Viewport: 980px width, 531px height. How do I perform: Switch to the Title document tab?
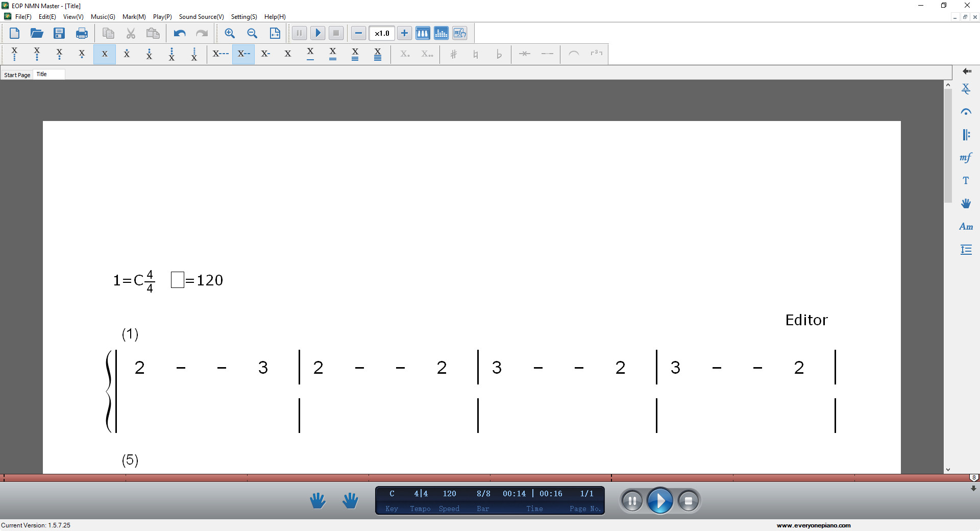coord(48,74)
